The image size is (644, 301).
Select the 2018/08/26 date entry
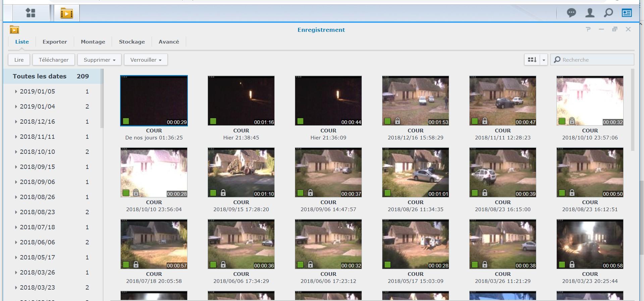51,197
